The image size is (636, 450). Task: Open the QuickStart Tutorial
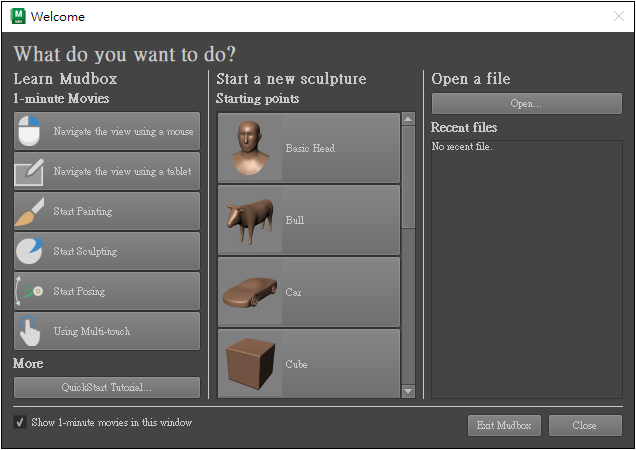107,387
